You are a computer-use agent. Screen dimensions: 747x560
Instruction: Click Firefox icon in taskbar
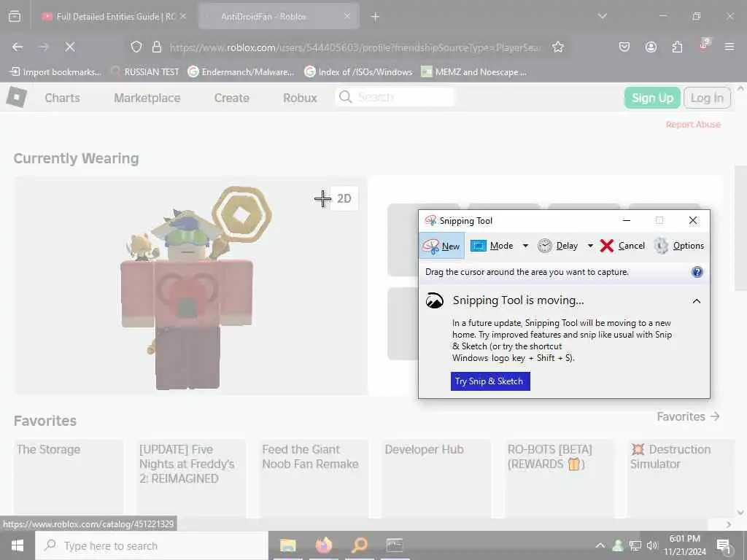coord(323,545)
